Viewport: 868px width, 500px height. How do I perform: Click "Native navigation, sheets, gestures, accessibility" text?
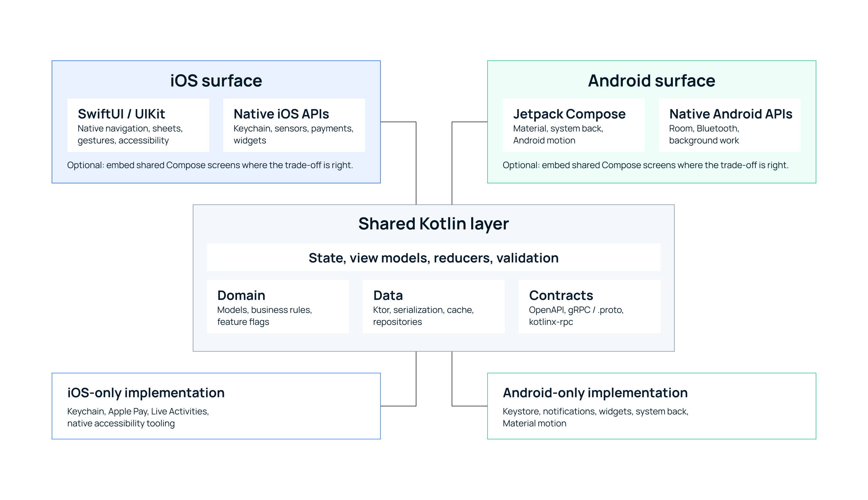pyautogui.click(x=130, y=135)
